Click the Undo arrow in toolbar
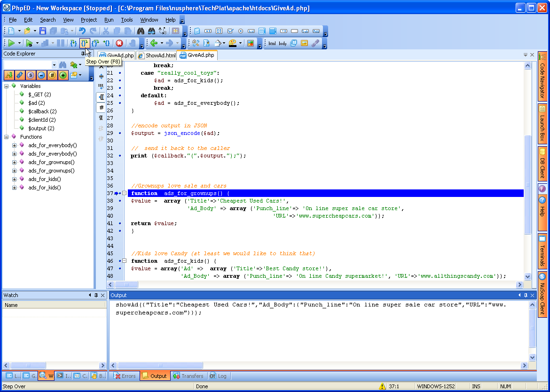Screen dimensions: 550x392 click(82, 31)
